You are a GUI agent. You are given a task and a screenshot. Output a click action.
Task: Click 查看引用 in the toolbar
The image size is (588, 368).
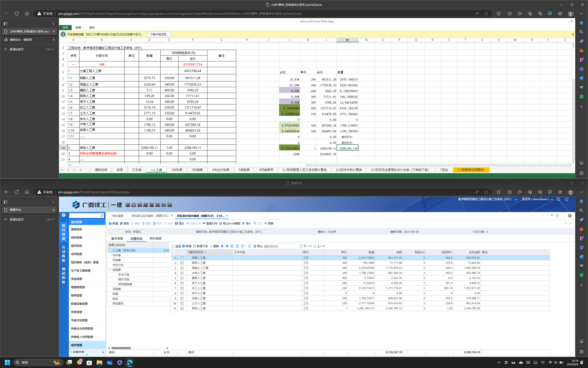click(x=210, y=223)
